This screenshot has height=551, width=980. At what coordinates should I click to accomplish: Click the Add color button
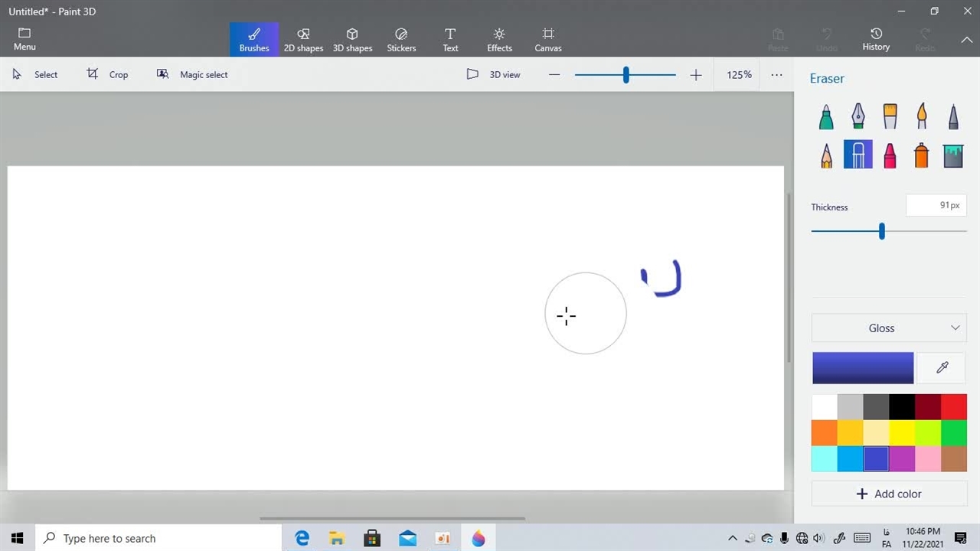coord(889,494)
